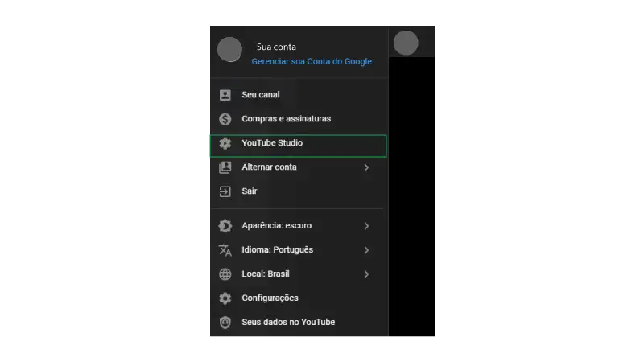Click the Alternar conta accounts icon

[225, 167]
